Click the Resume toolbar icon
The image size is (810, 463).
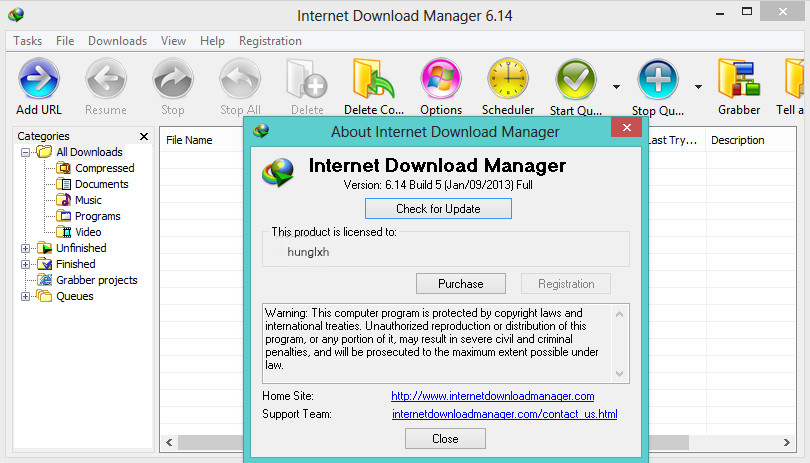[106, 79]
